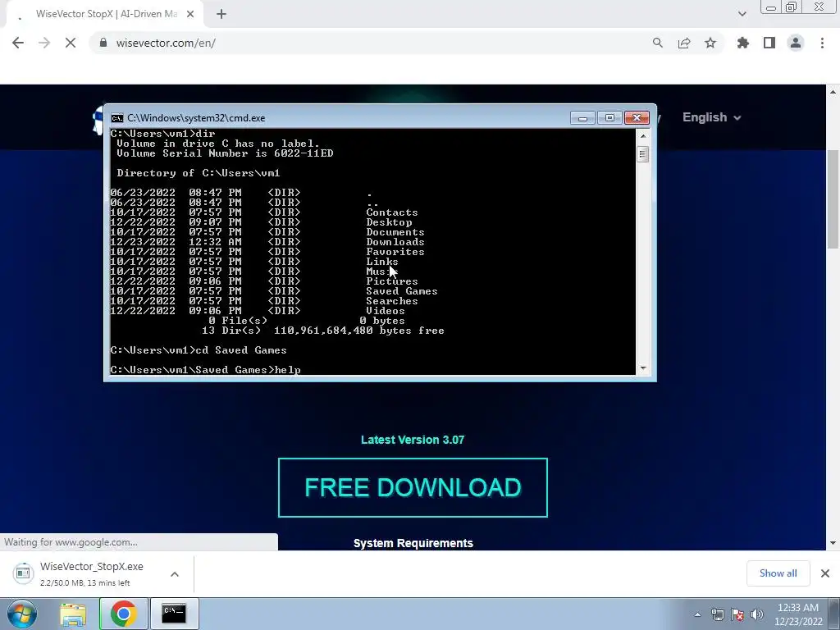Click the Command Prompt taskbar icon
The width and height of the screenshot is (840, 630).
[x=174, y=614]
